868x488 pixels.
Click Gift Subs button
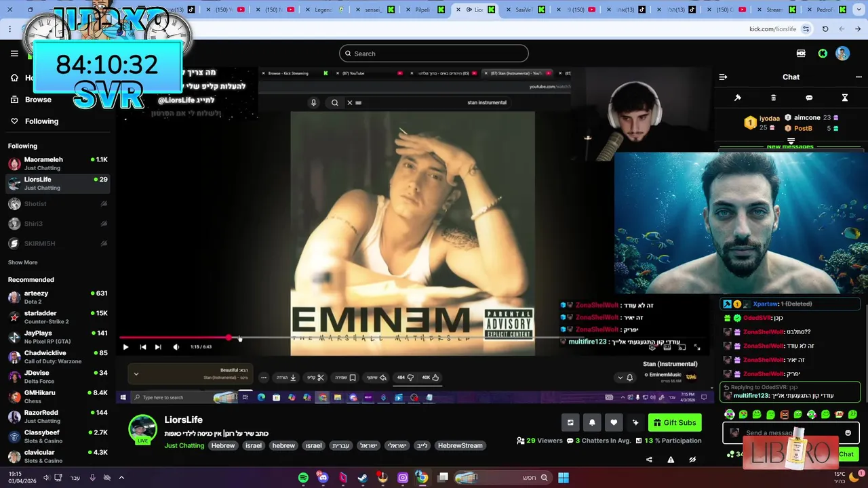(x=675, y=422)
